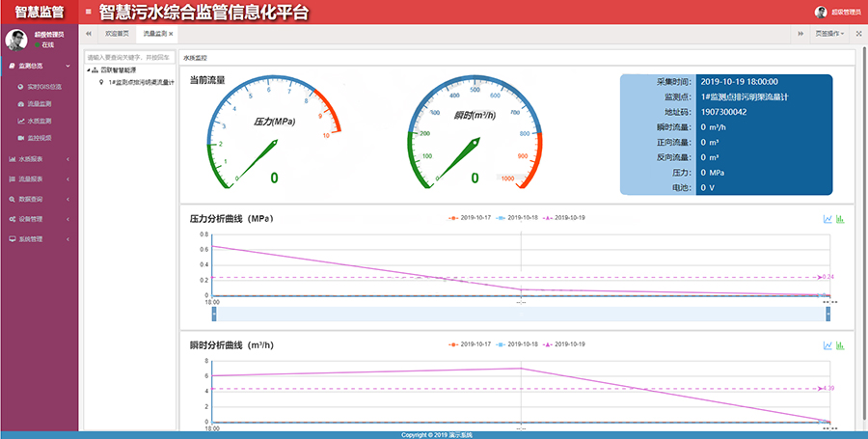868x439 pixels.
Task: Toggle the sidebar with the hamburger icon
Action: tap(89, 12)
